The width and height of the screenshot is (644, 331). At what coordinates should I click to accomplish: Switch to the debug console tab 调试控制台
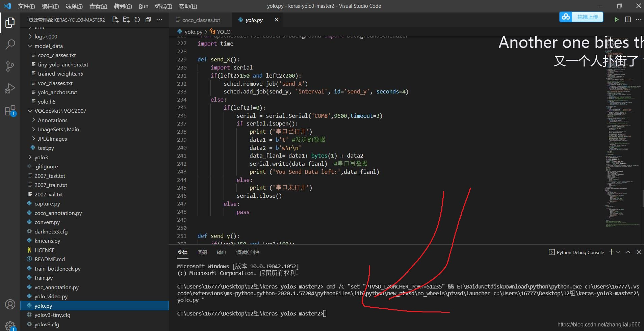tap(248, 252)
